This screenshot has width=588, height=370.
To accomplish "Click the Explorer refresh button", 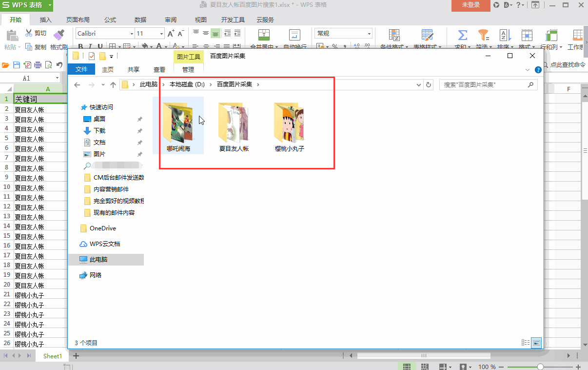I will click(429, 84).
